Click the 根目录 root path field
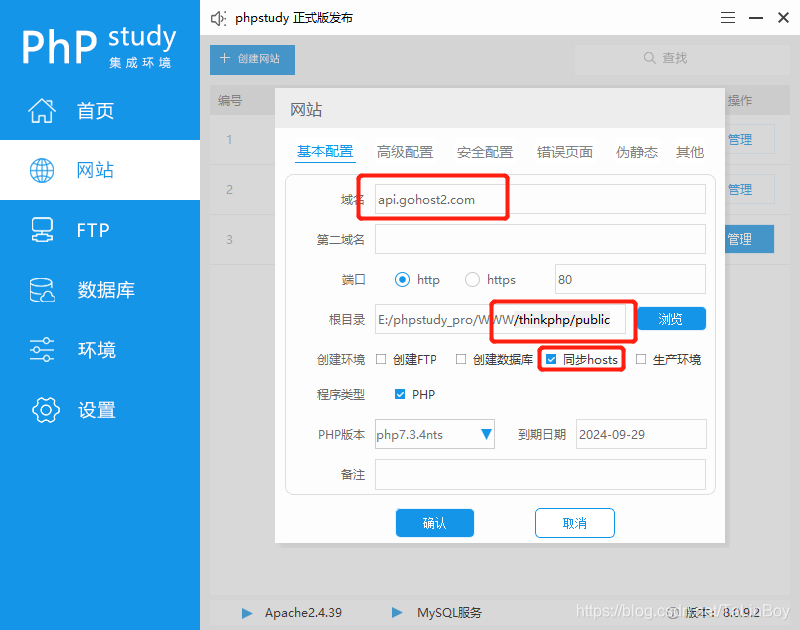 coord(500,319)
